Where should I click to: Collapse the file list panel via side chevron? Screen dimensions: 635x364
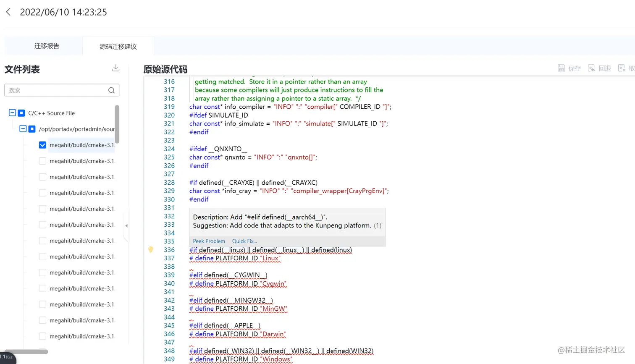tap(126, 225)
